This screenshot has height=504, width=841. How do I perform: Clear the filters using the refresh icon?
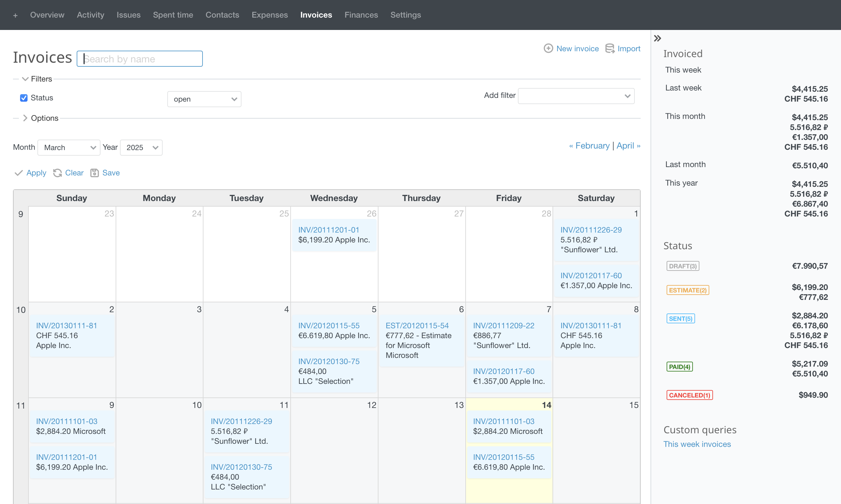point(58,173)
